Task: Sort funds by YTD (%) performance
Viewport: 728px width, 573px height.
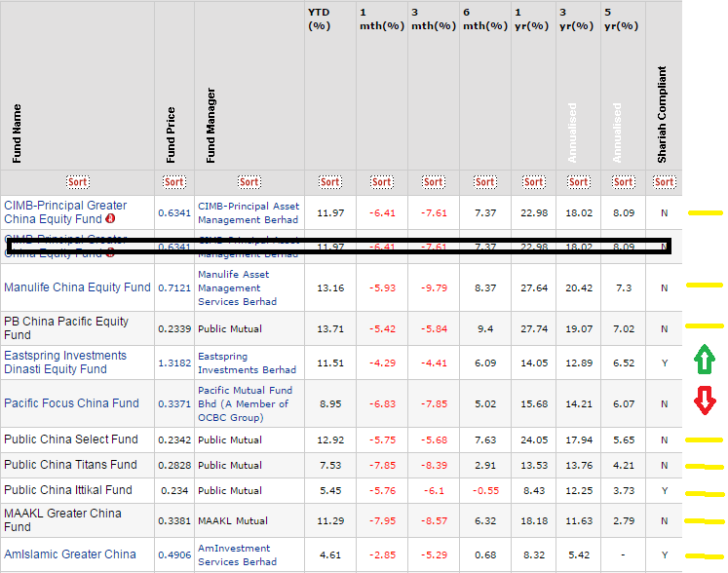Action: (x=330, y=182)
